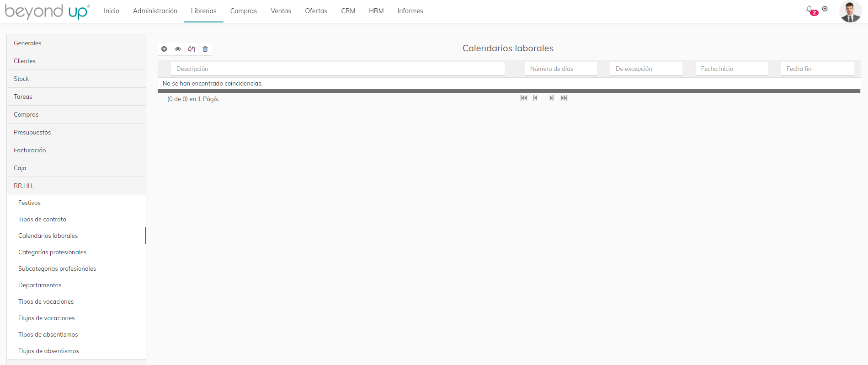This screenshot has height=365, width=868.
Task: Select the Librerías tab
Action: pyautogui.click(x=204, y=11)
